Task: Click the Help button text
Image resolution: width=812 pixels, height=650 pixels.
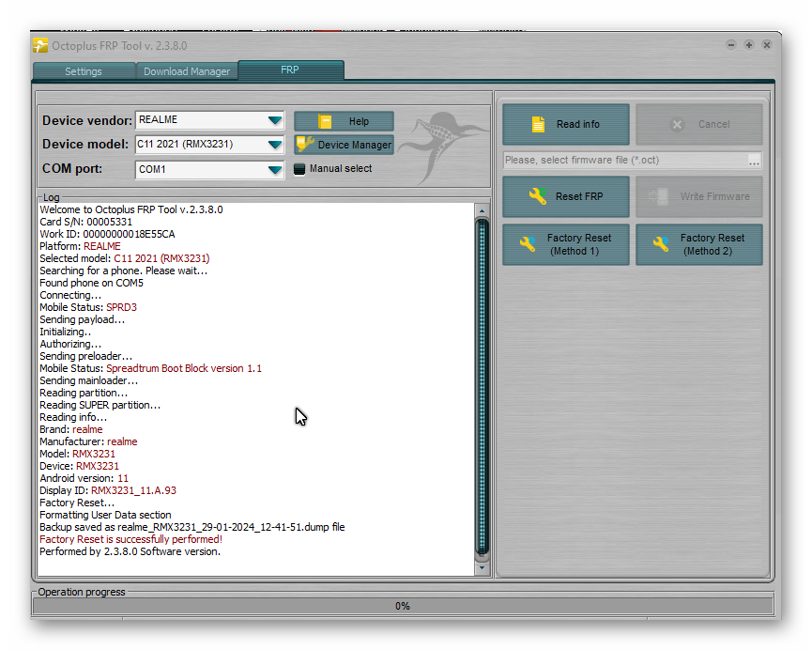Action: pos(359,121)
